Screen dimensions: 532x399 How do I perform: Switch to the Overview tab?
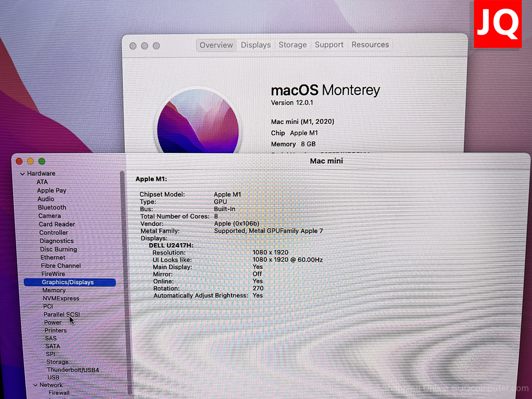point(216,45)
